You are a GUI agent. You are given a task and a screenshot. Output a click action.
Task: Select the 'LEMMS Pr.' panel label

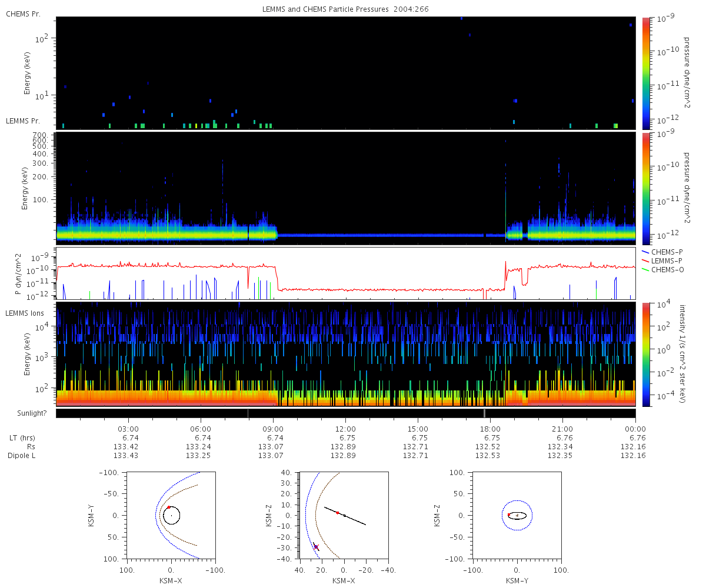pyautogui.click(x=23, y=121)
